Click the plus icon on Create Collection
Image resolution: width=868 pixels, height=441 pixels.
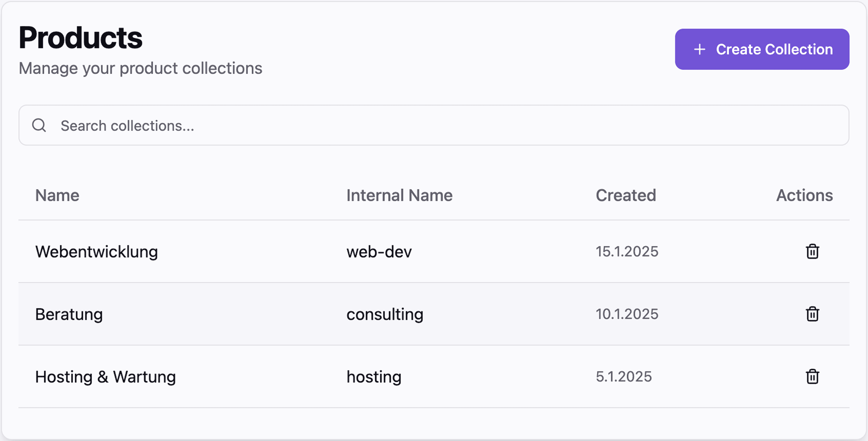[700, 49]
